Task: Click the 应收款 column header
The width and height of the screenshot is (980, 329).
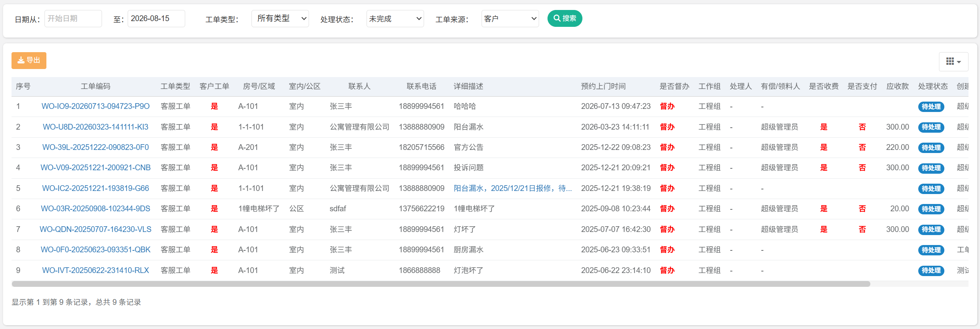Action: [x=898, y=86]
